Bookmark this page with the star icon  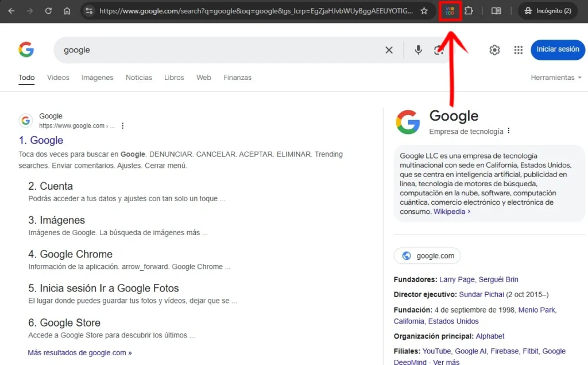424,11
